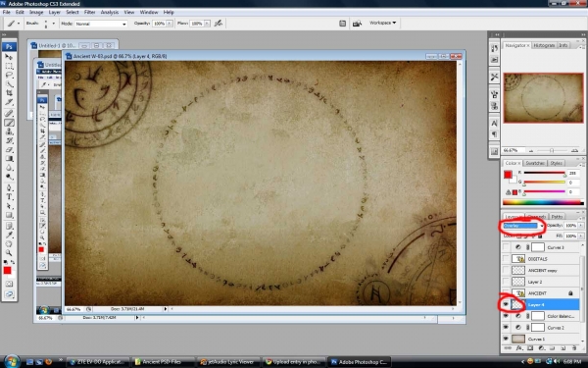Viewport: 588px width, 368px height.
Task: Hide the Curves 1 layer
Action: [507, 339]
